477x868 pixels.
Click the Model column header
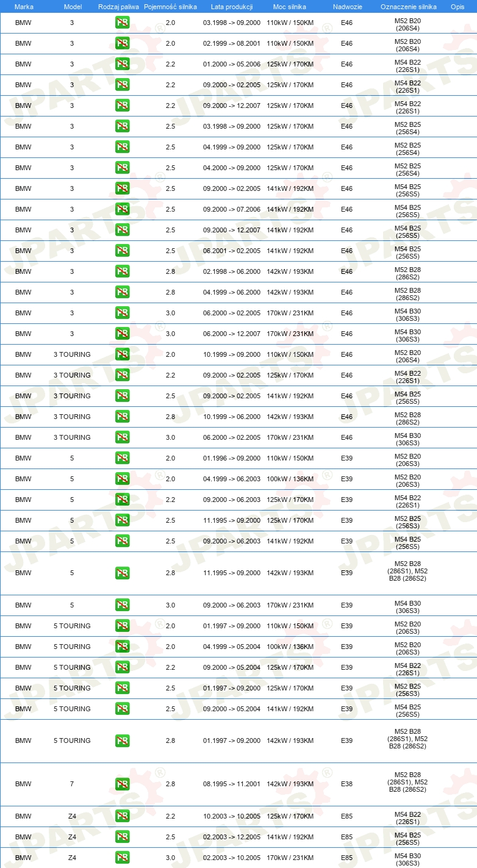[x=73, y=6]
